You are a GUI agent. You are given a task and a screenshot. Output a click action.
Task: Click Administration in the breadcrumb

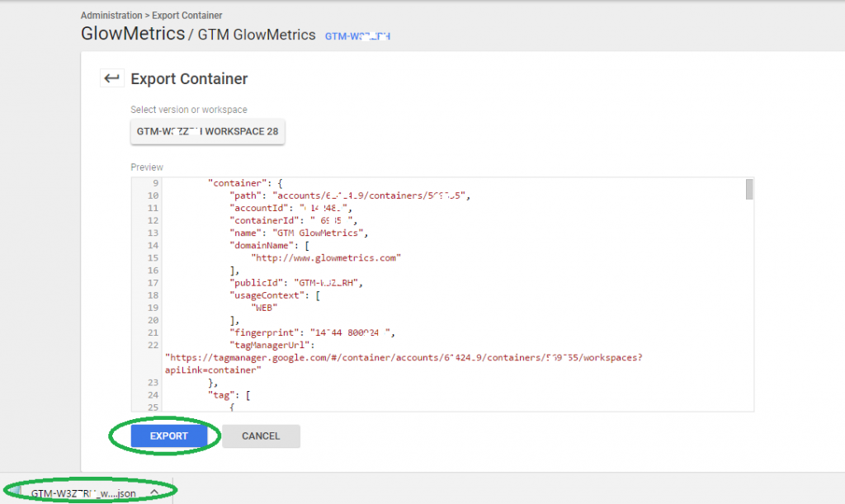coord(114,16)
